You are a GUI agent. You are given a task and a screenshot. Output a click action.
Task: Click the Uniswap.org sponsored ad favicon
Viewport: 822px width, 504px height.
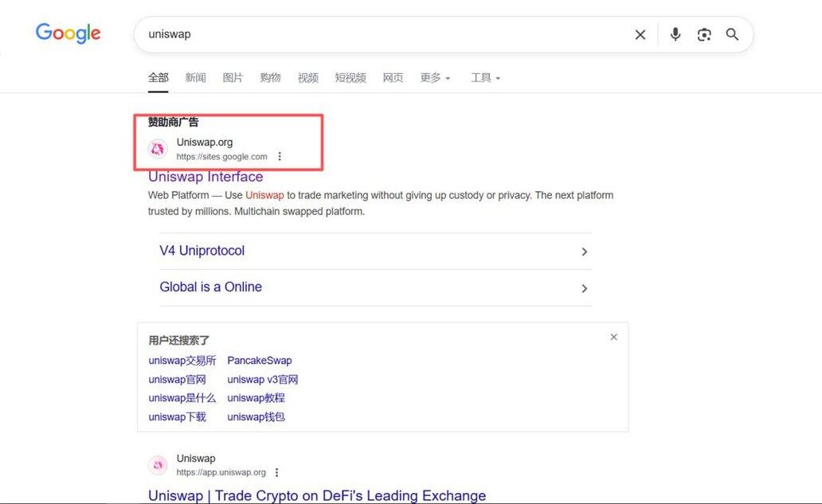tap(158, 149)
